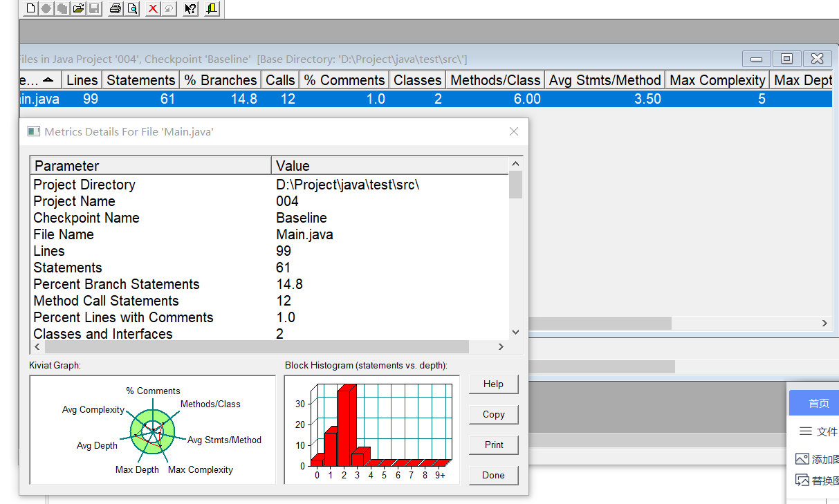This screenshot has width=839, height=504.
Task: Click the value Baseline in details list
Action: (x=302, y=218)
